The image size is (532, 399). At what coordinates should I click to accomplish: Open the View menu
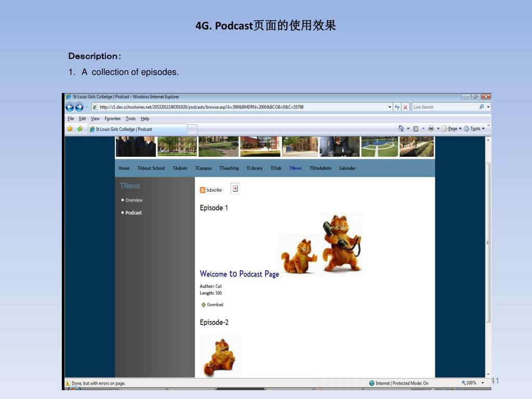95,118
